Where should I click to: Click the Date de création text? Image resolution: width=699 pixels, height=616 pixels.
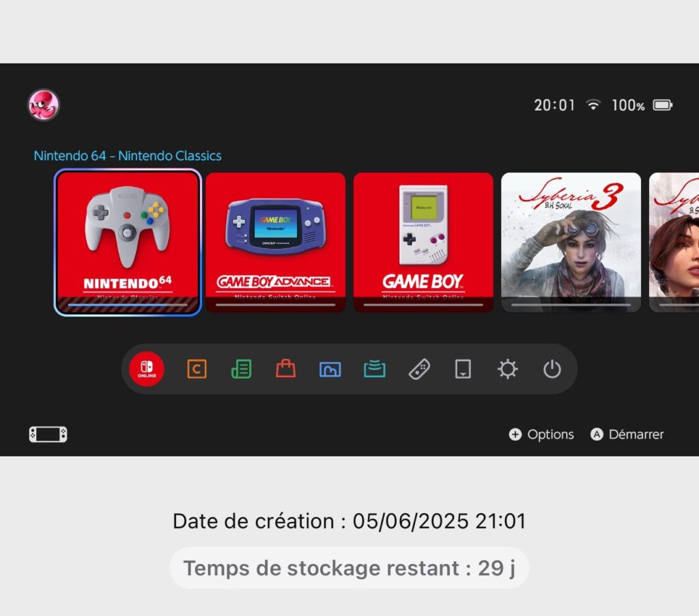pyautogui.click(x=349, y=521)
